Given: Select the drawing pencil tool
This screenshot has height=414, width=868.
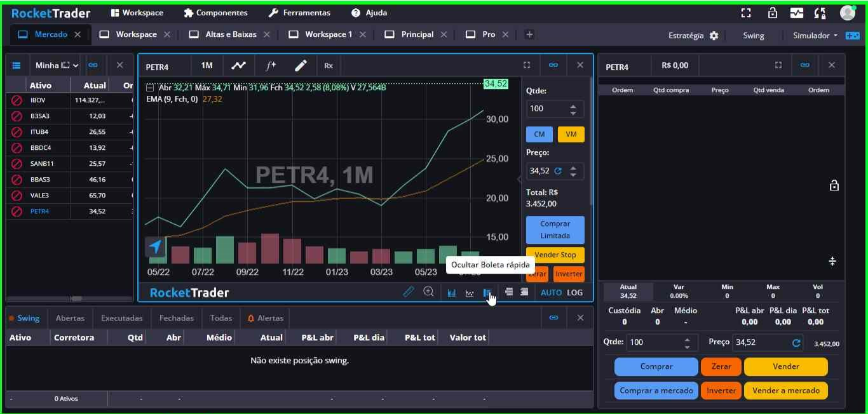Looking at the screenshot, I should (x=301, y=65).
